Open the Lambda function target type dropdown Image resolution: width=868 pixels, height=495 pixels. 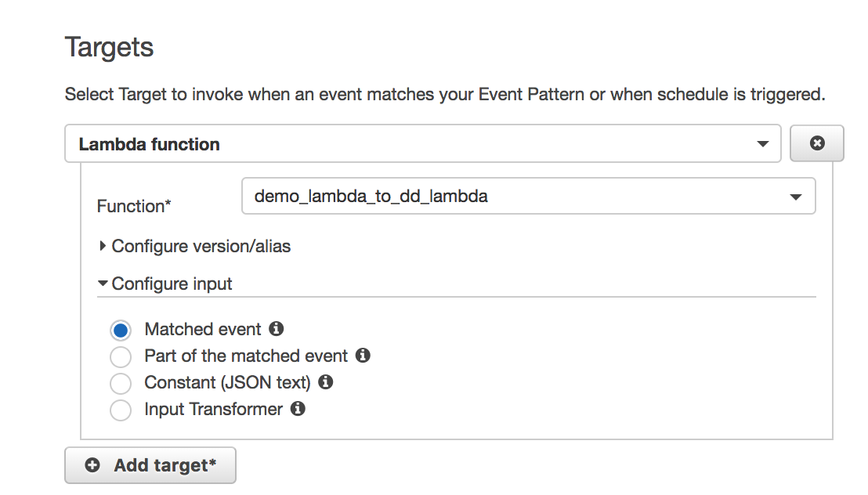[x=422, y=144]
